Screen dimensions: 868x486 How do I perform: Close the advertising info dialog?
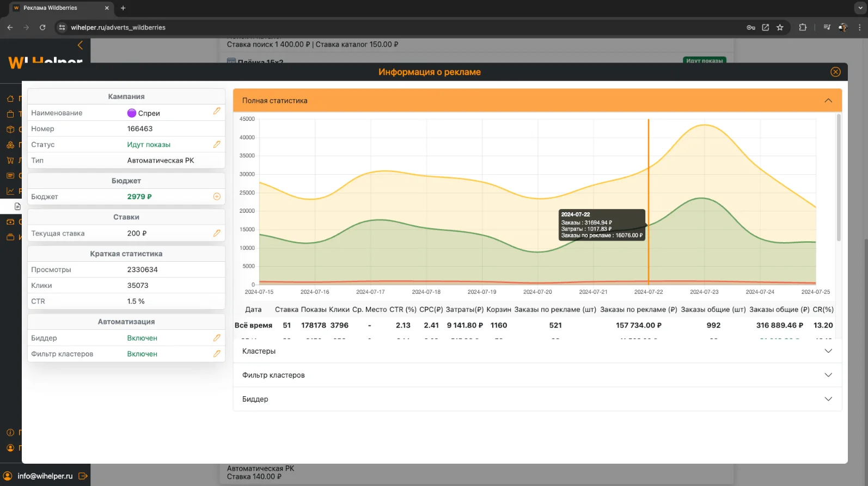[835, 72]
